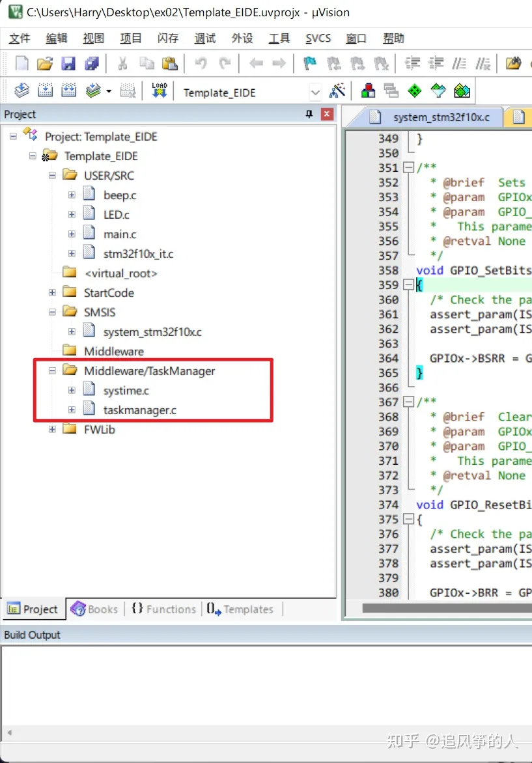Open Manage Run-Time Environment green diamond icon
The height and width of the screenshot is (763, 532).
tap(415, 90)
